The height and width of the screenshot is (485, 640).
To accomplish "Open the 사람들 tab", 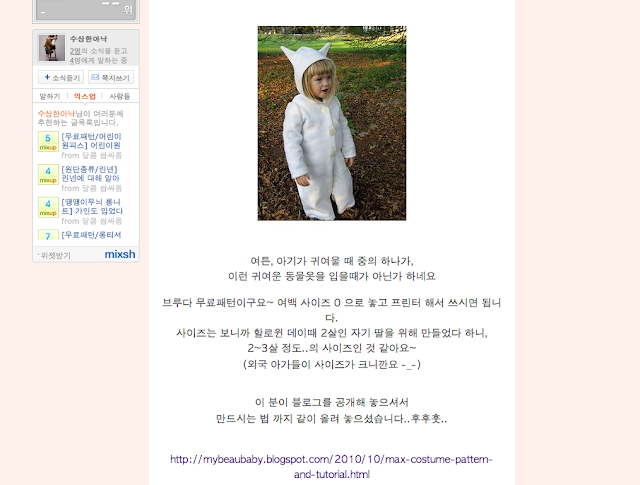I will coord(120,96).
